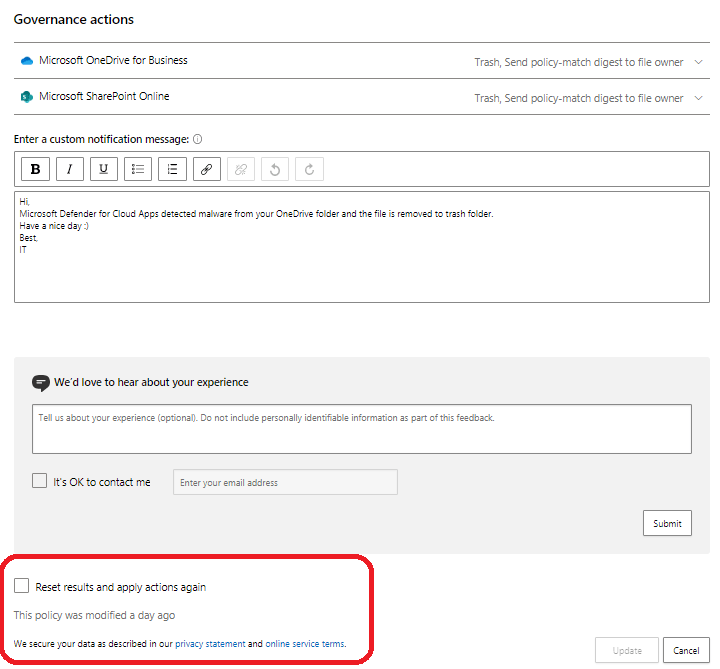Open the privacy statement link
720x669 pixels.
[210, 644]
